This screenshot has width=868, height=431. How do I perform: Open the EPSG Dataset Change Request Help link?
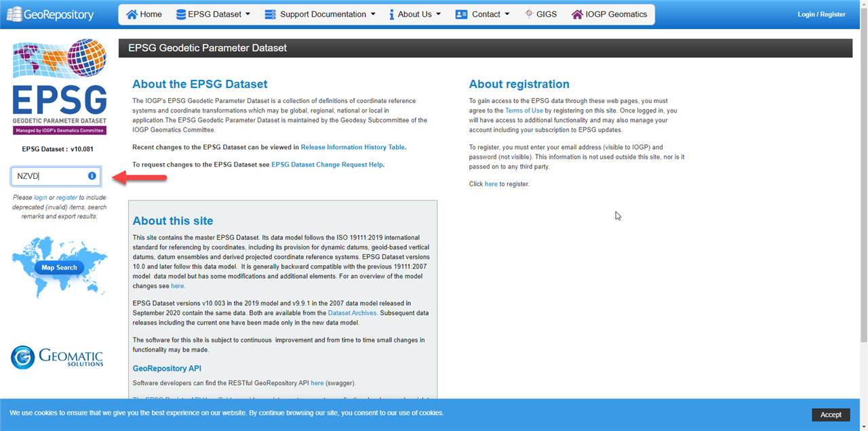click(x=327, y=165)
